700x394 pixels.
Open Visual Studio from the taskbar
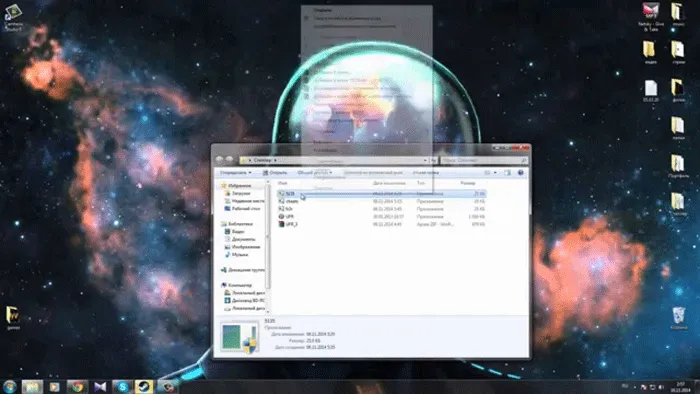[x=100, y=386]
